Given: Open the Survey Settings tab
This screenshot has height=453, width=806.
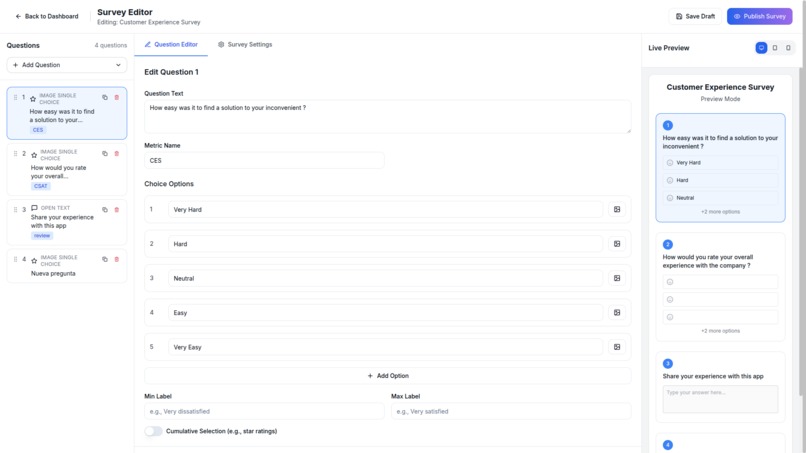Looking at the screenshot, I should pyautogui.click(x=245, y=45).
